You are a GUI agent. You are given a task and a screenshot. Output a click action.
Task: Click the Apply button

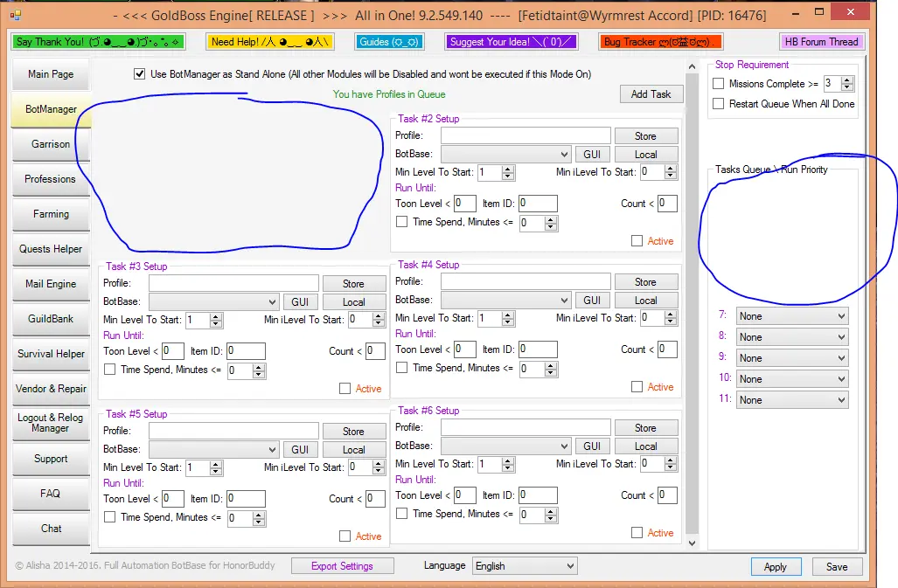tap(776, 567)
